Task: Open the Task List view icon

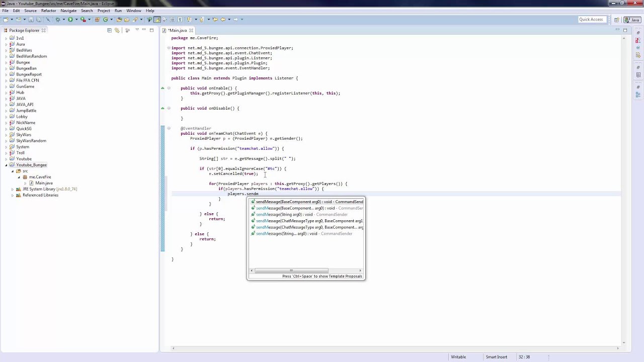Action: point(638,75)
